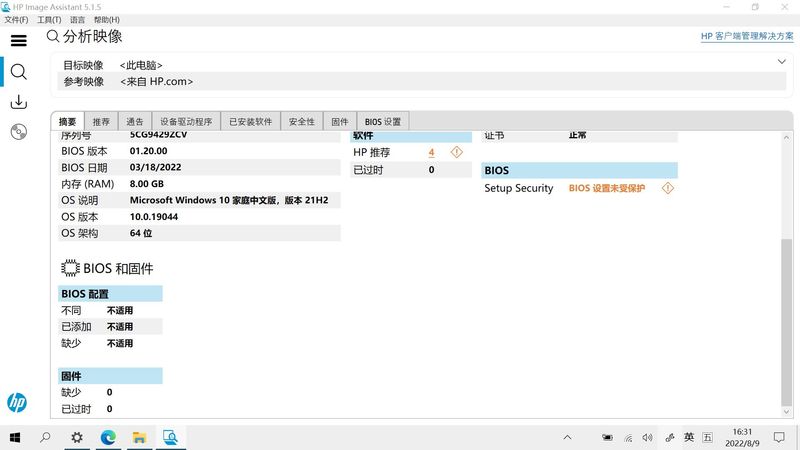Viewport: 800px width, 450px height.
Task: Click warning icon beside BIOS 设置未受保护
Action: coord(668,188)
